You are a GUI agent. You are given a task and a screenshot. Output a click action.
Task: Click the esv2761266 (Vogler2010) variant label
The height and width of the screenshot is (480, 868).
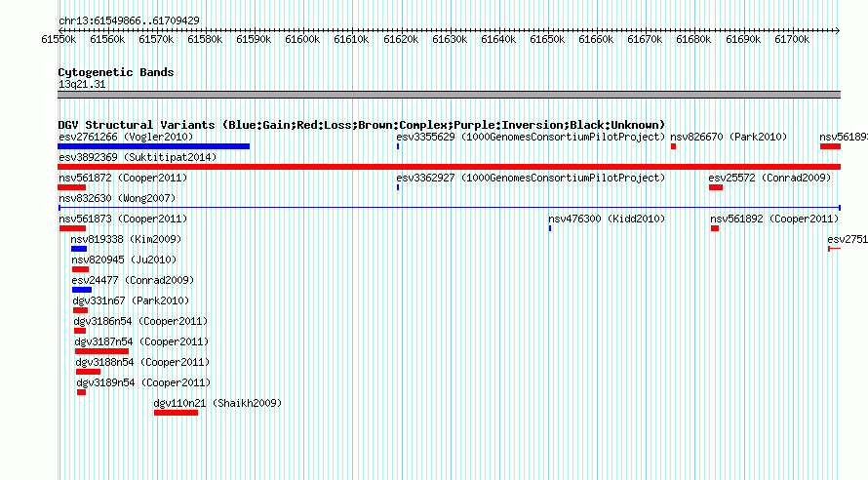126,137
